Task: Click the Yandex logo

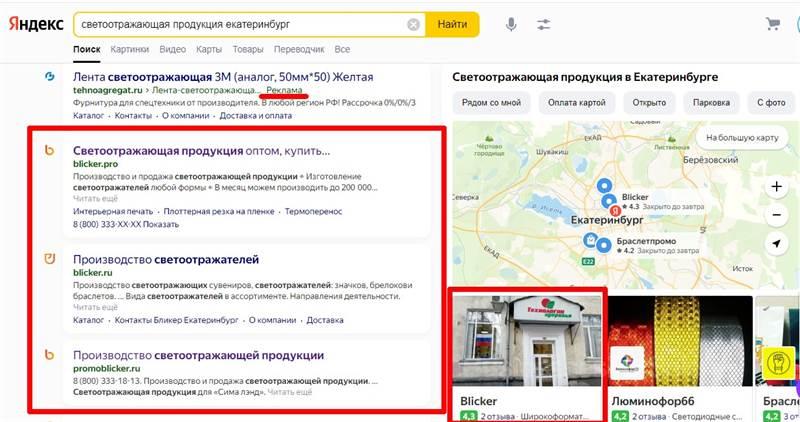Action: [36, 24]
